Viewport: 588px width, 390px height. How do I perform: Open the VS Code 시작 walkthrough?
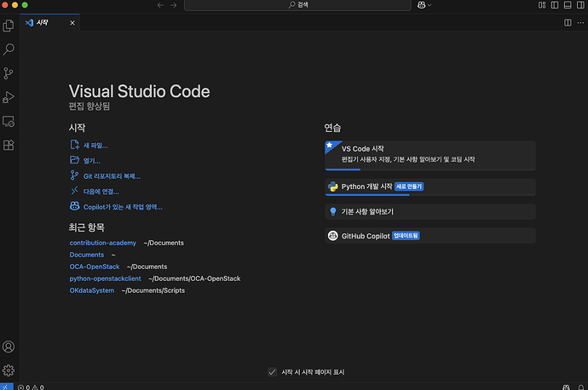click(x=430, y=156)
